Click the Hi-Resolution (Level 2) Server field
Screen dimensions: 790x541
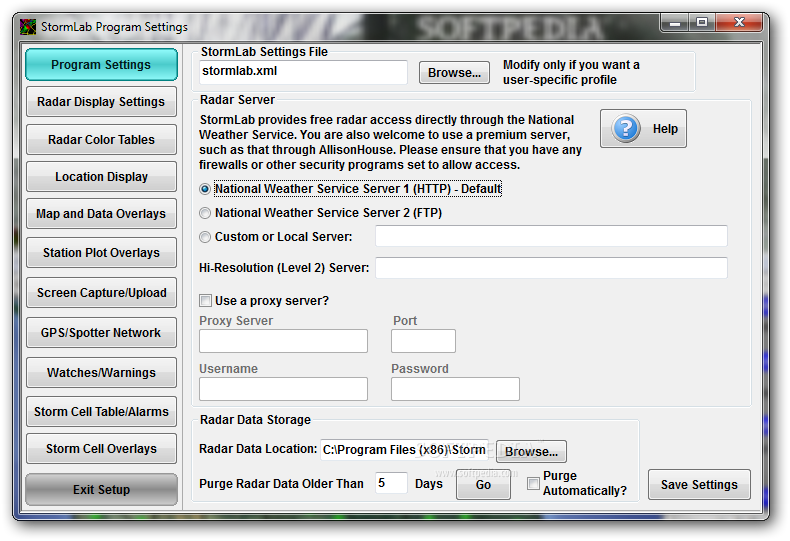point(551,267)
